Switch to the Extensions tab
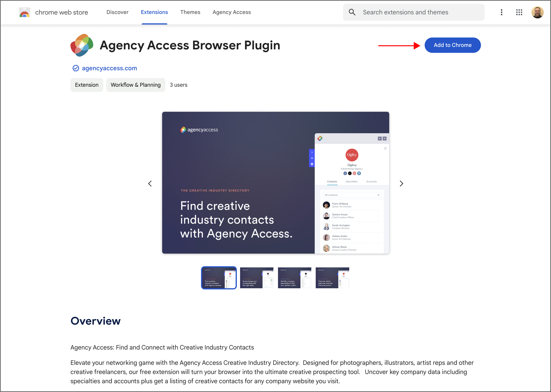551x392 pixels. coord(154,12)
